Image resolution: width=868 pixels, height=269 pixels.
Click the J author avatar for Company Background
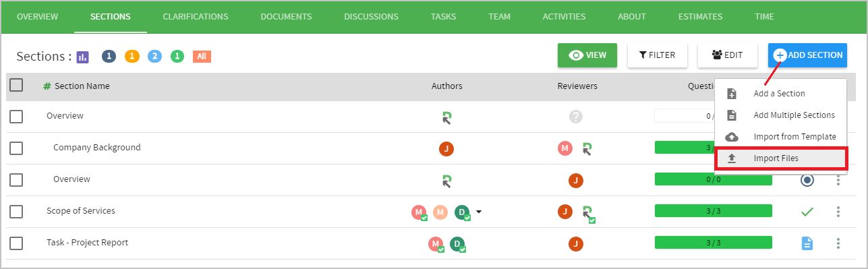pyautogui.click(x=446, y=148)
